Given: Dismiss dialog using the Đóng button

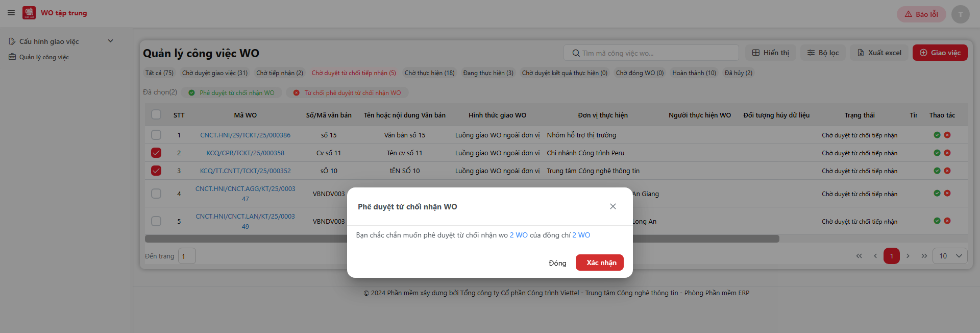Looking at the screenshot, I should tap(557, 263).
